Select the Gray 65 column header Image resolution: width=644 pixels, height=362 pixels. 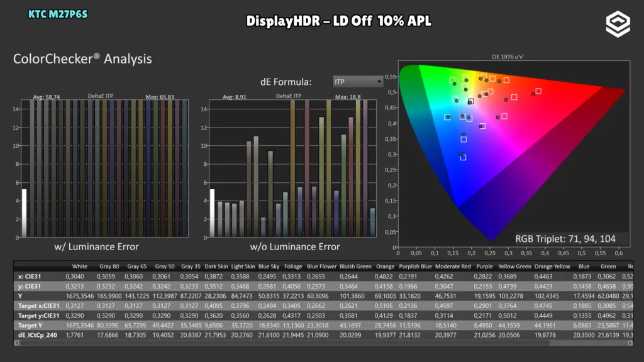tap(136, 266)
